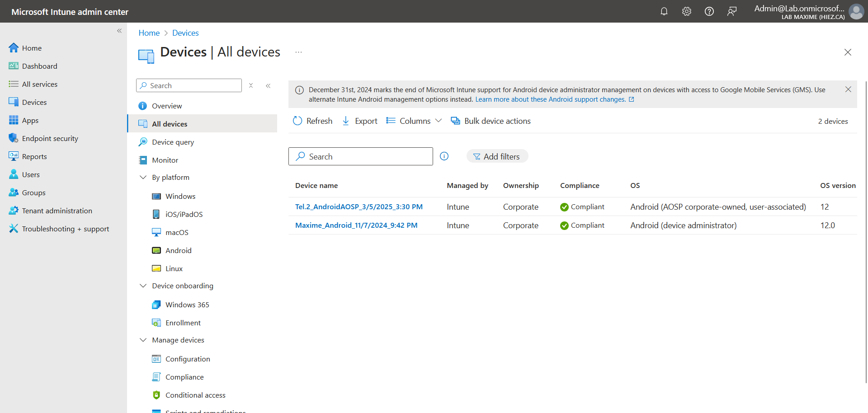Open the notifications bell icon
This screenshot has height=413, width=868.
(x=664, y=11)
